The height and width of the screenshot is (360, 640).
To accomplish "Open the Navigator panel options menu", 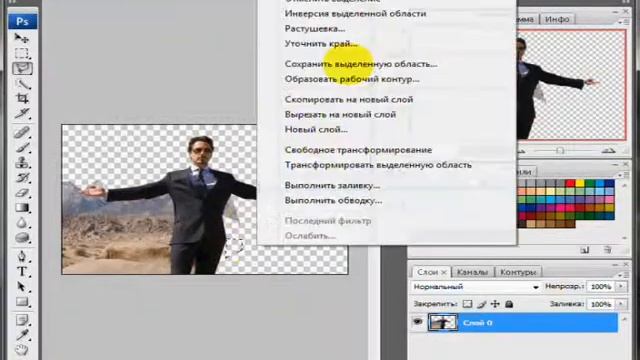I will [625, 22].
